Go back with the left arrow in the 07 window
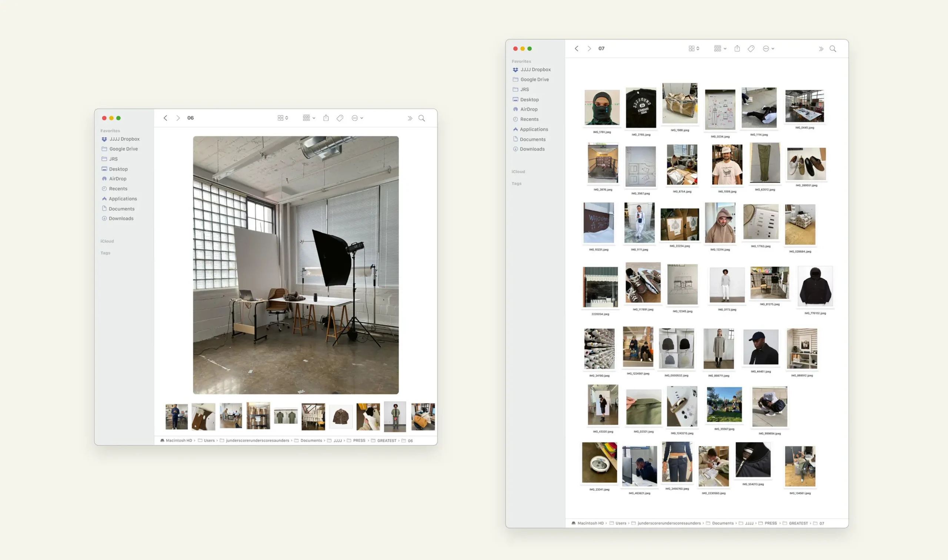Image resolution: width=948 pixels, height=560 pixels. tap(576, 49)
